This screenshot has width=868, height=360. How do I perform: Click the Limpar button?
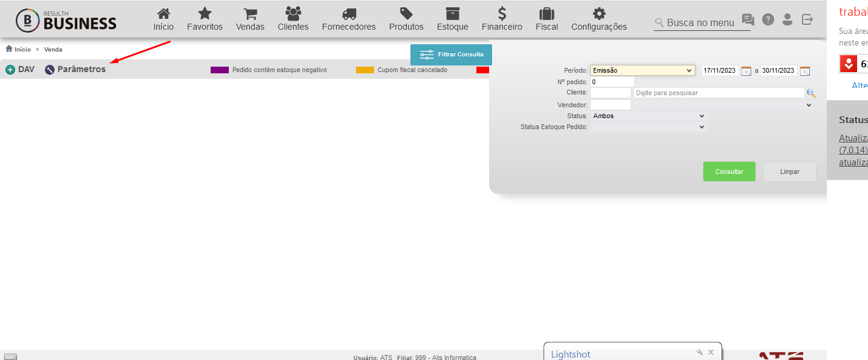[789, 172]
